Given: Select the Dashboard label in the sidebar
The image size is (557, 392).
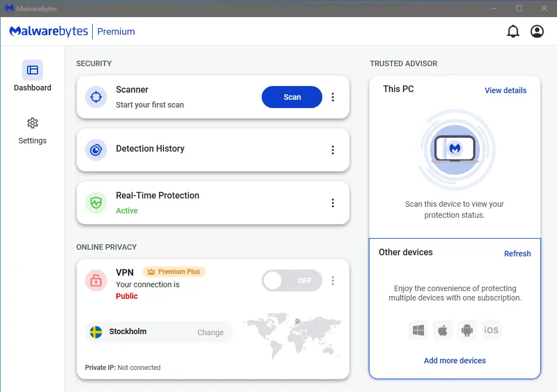Looking at the screenshot, I should pos(33,88).
